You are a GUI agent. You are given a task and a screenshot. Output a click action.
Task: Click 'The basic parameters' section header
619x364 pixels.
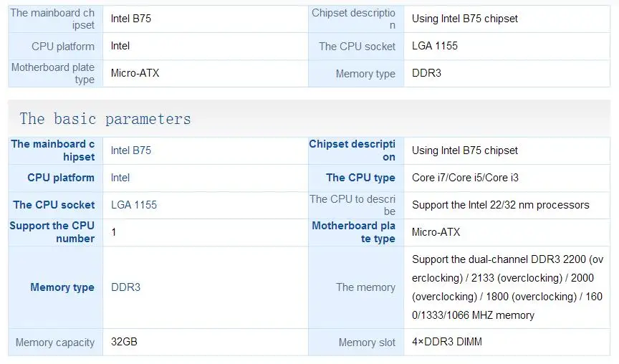(105, 119)
